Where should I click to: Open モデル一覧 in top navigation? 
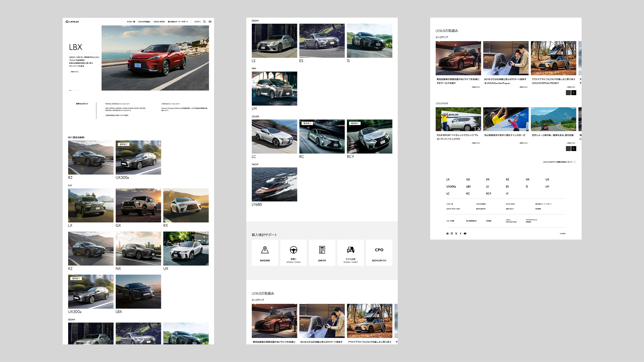click(131, 22)
